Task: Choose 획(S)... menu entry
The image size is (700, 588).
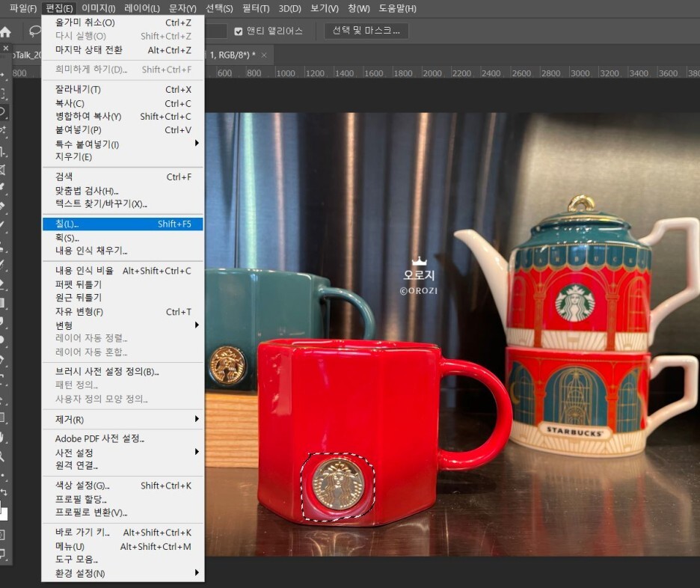Action: click(123, 238)
